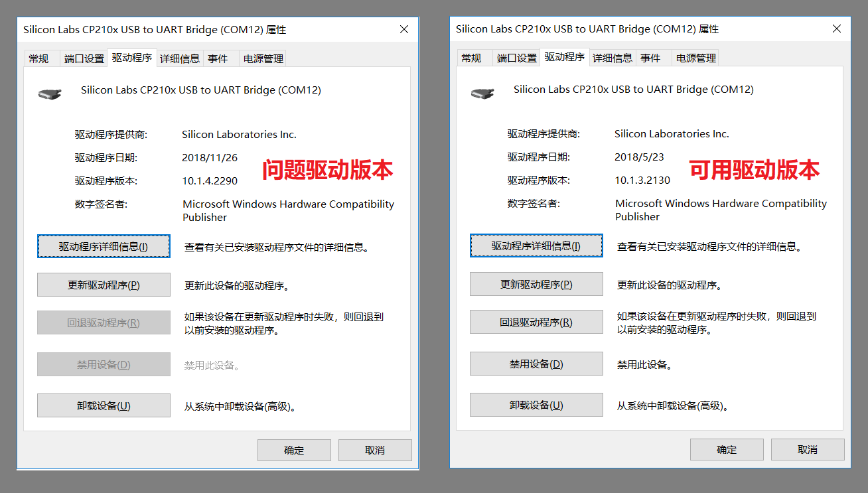The height and width of the screenshot is (493, 868).
Task: Click the 驱动程序提供商 label in the left window
Action: click(x=111, y=134)
